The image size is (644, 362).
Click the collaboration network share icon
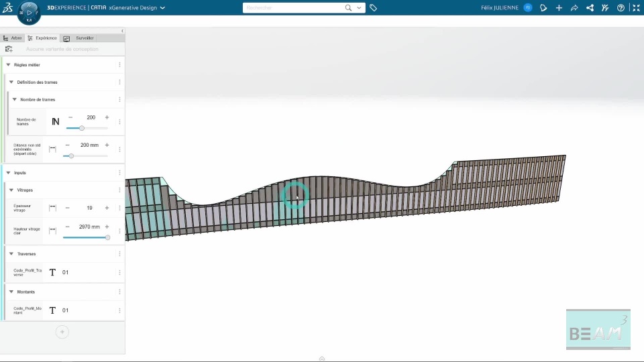[x=590, y=8]
